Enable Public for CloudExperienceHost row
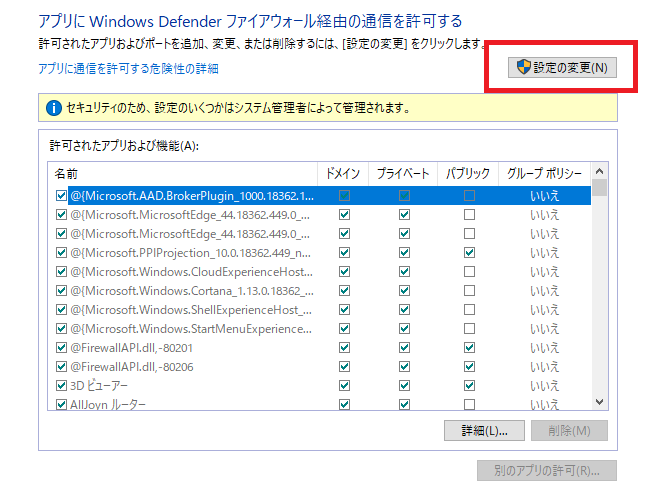The height and width of the screenshot is (503, 662). (469, 272)
